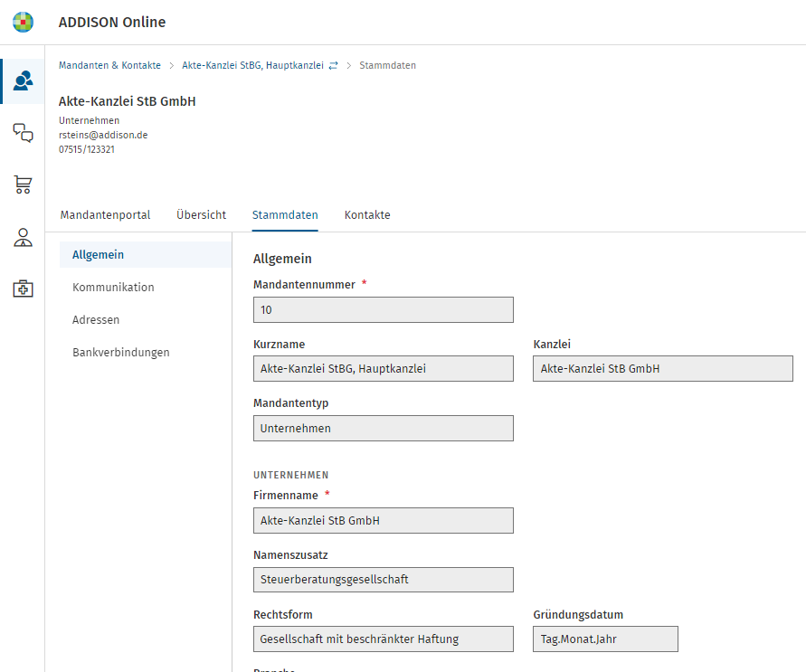
Task: Open Mandanten & Kontakte sidebar icon
Action: click(x=23, y=81)
